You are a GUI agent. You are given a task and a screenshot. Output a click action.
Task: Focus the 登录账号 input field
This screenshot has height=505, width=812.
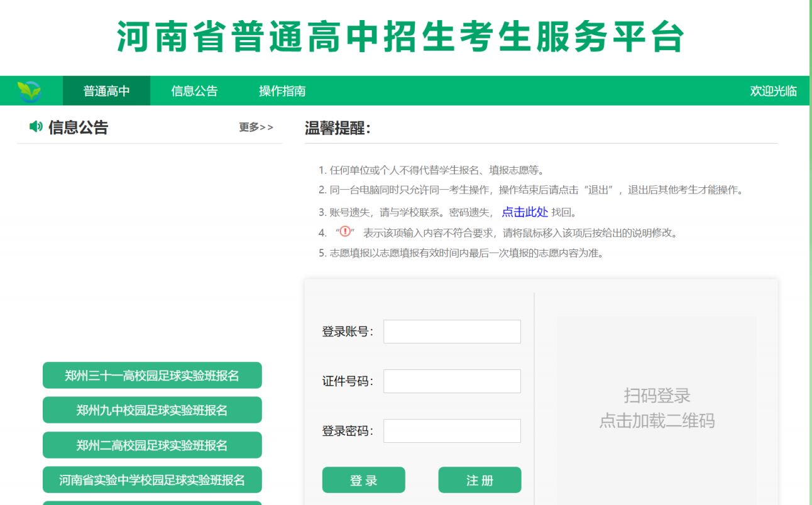452,332
